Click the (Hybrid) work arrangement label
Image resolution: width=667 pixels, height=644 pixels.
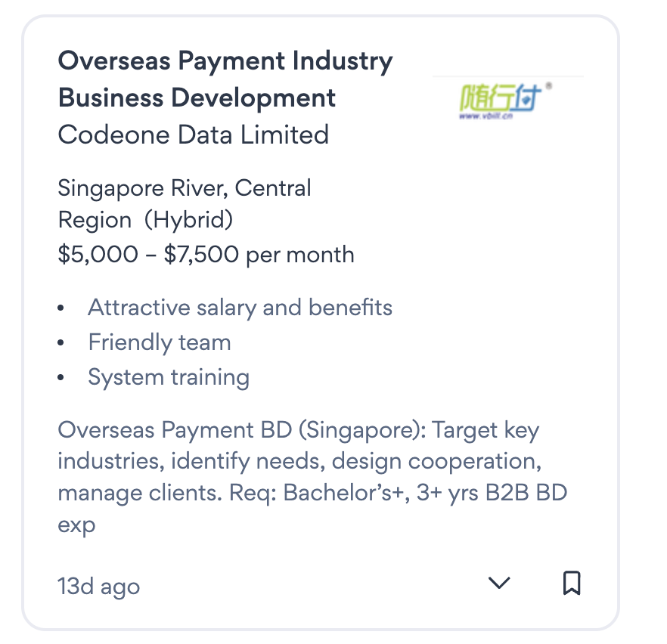click(x=188, y=221)
